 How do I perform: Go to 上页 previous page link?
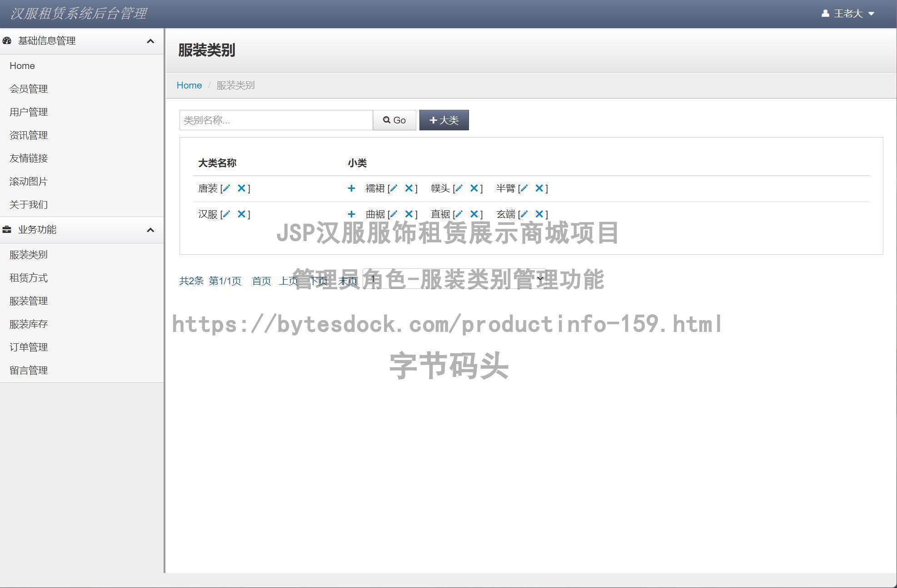click(x=289, y=281)
